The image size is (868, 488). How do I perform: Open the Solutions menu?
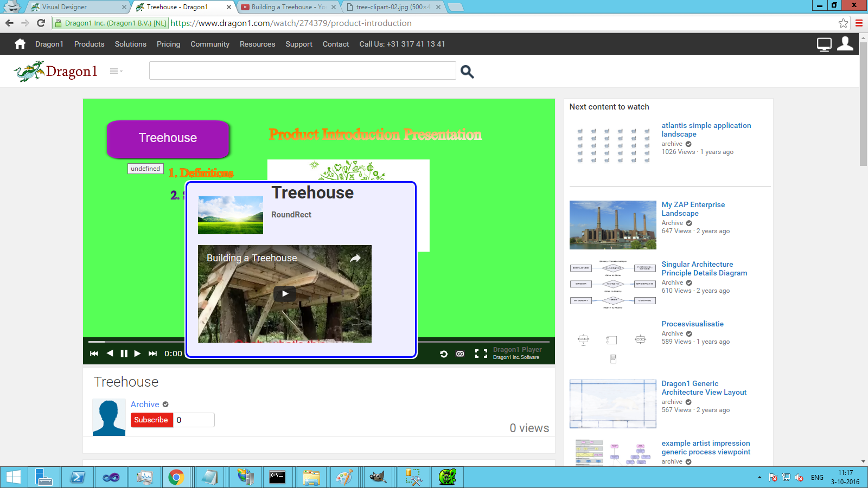point(131,44)
